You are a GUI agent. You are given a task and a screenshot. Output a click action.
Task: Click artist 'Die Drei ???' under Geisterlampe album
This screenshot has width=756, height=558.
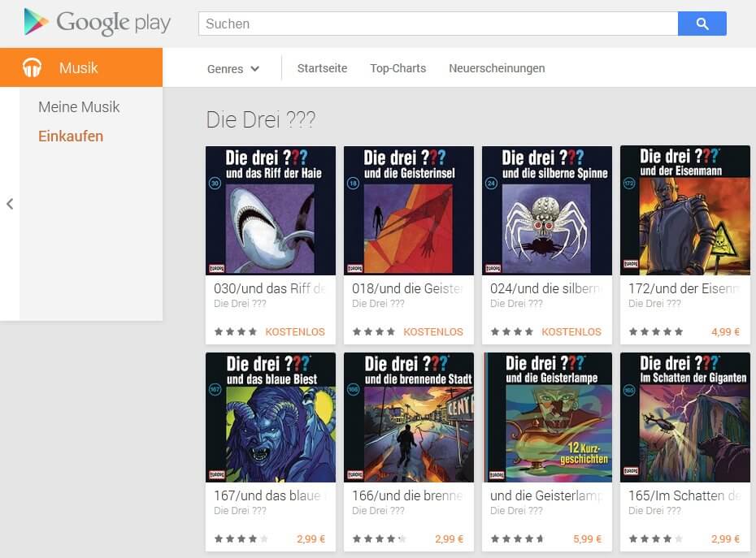516,511
